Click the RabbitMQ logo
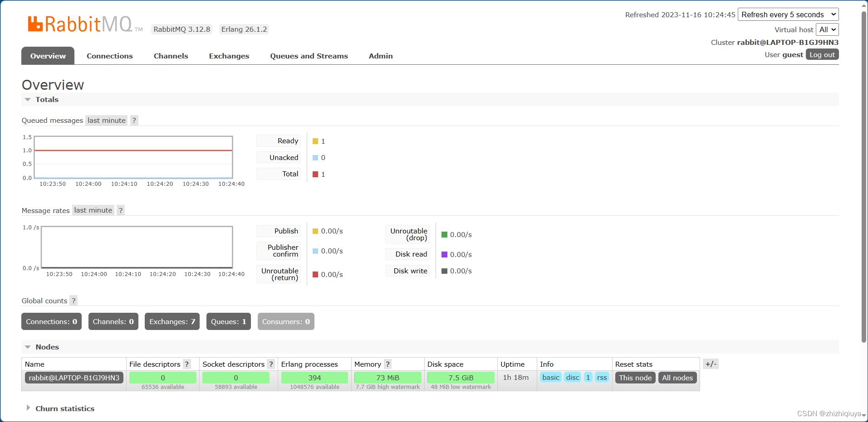Viewport: 868px width, 422px height. coord(85,24)
